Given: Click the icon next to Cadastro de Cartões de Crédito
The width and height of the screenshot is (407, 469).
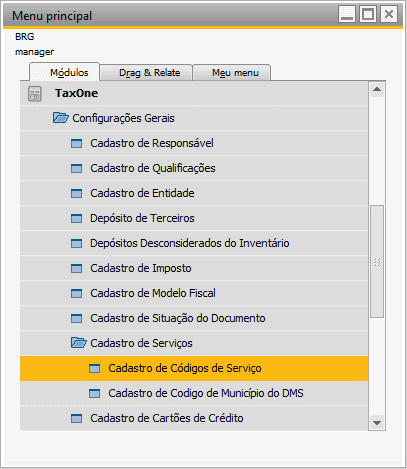Looking at the screenshot, I should [x=77, y=418].
